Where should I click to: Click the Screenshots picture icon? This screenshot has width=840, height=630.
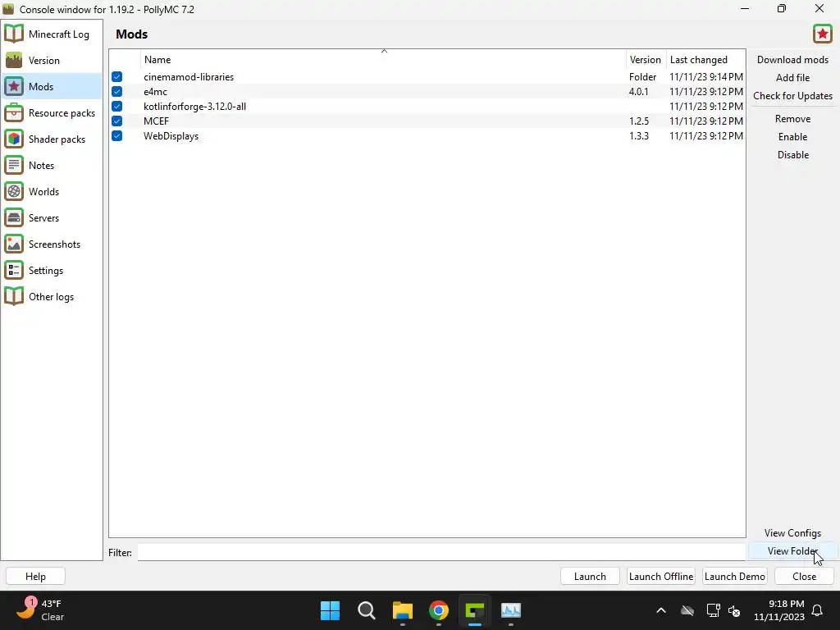pos(14,244)
